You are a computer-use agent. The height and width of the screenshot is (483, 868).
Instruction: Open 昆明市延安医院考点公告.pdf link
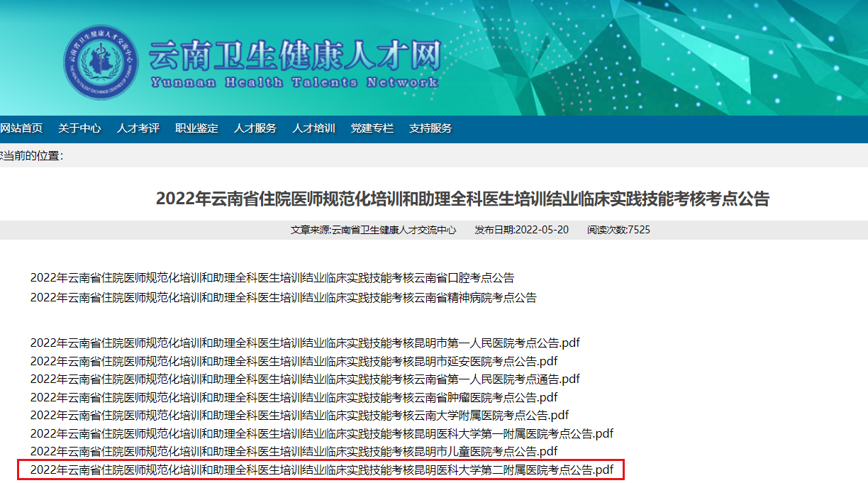294,361
